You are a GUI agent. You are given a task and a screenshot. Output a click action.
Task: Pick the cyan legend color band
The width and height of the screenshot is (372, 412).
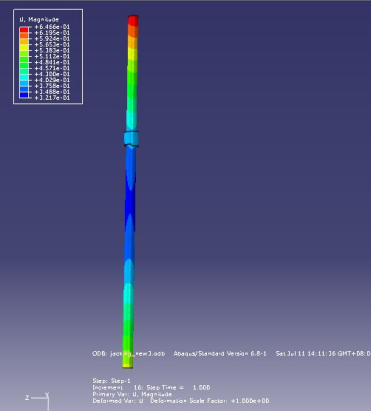tap(24, 77)
